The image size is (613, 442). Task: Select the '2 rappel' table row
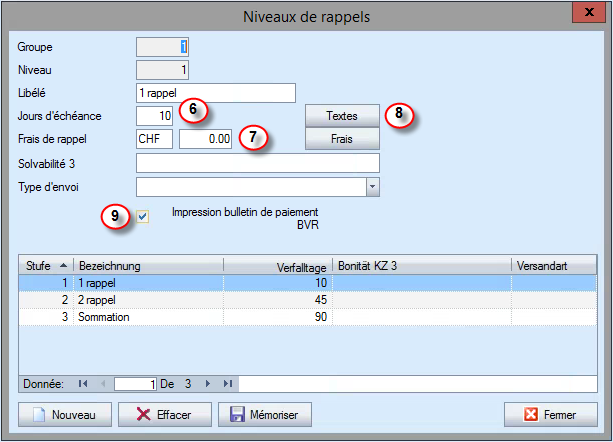coord(308,300)
